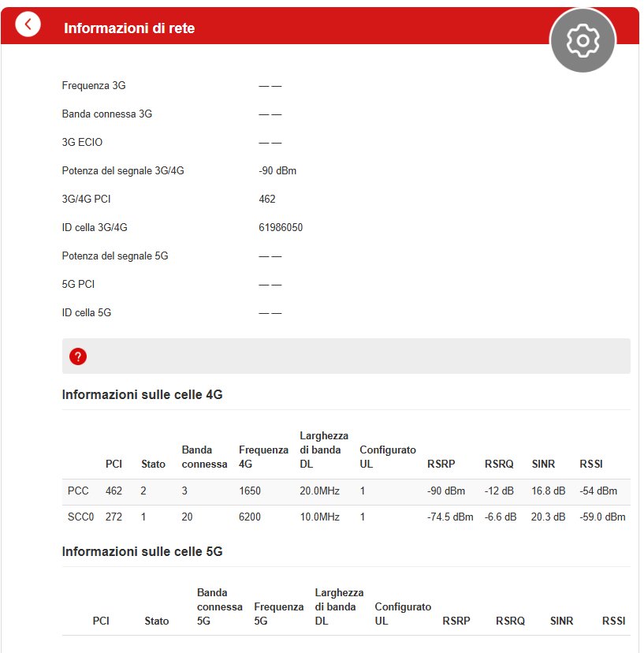Click the '5G PCI' label
The width and height of the screenshot is (644, 653).
pos(78,284)
